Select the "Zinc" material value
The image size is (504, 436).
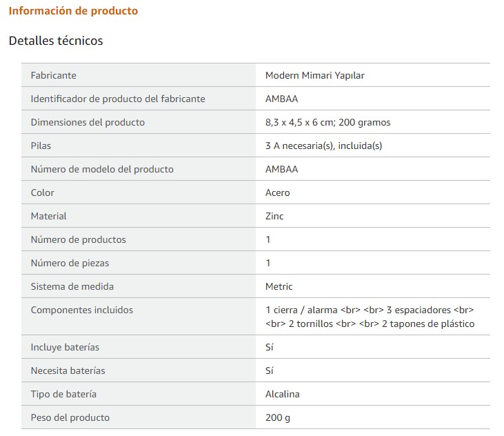tap(274, 216)
